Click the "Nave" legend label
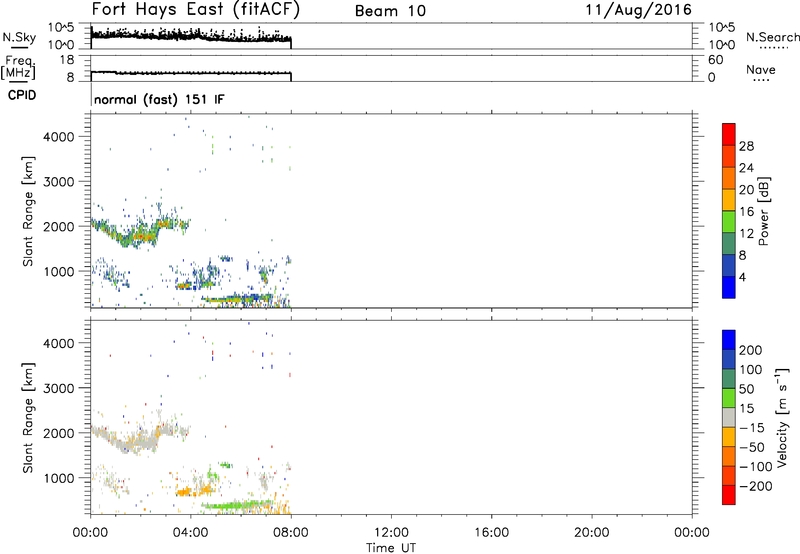 761,69
